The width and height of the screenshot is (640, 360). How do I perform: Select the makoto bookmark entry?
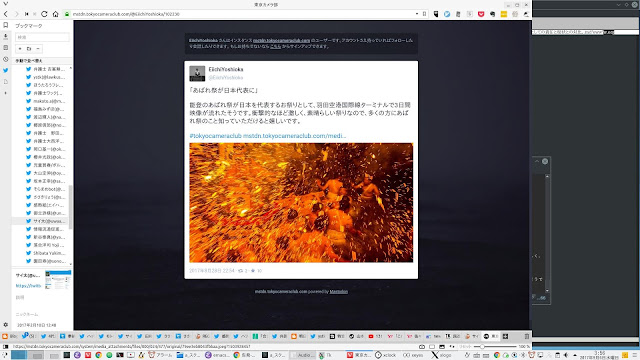(45, 101)
